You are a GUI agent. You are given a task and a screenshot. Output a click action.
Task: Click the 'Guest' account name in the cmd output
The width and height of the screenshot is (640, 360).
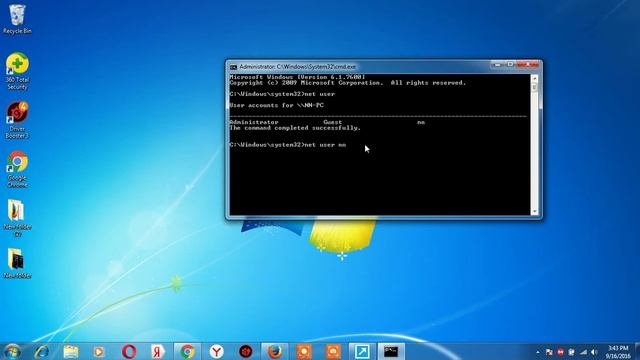click(x=333, y=122)
